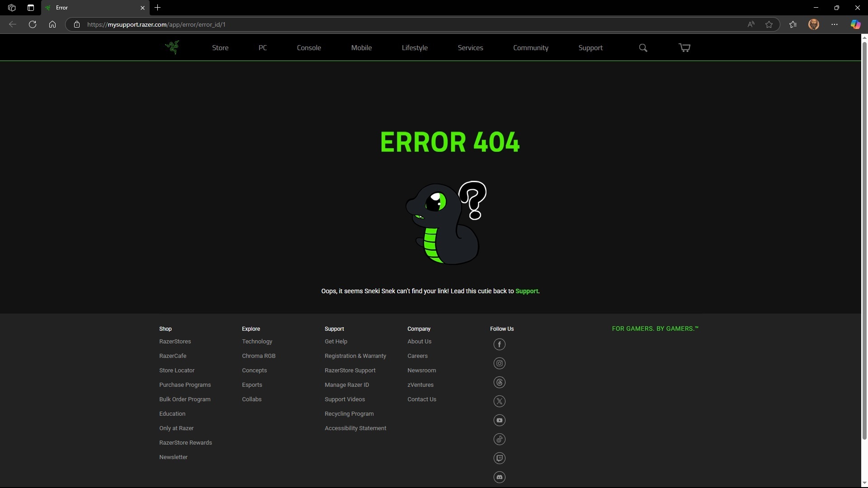
Task: Open Razer's Threads icon
Action: point(499,382)
